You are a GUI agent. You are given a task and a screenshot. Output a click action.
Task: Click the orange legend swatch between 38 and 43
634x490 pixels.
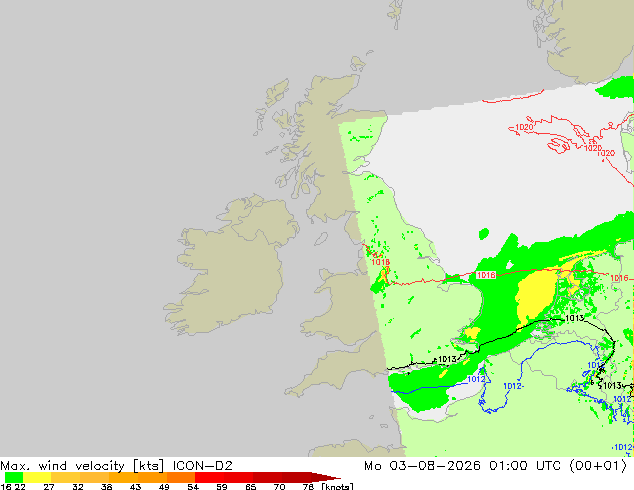click(123, 477)
